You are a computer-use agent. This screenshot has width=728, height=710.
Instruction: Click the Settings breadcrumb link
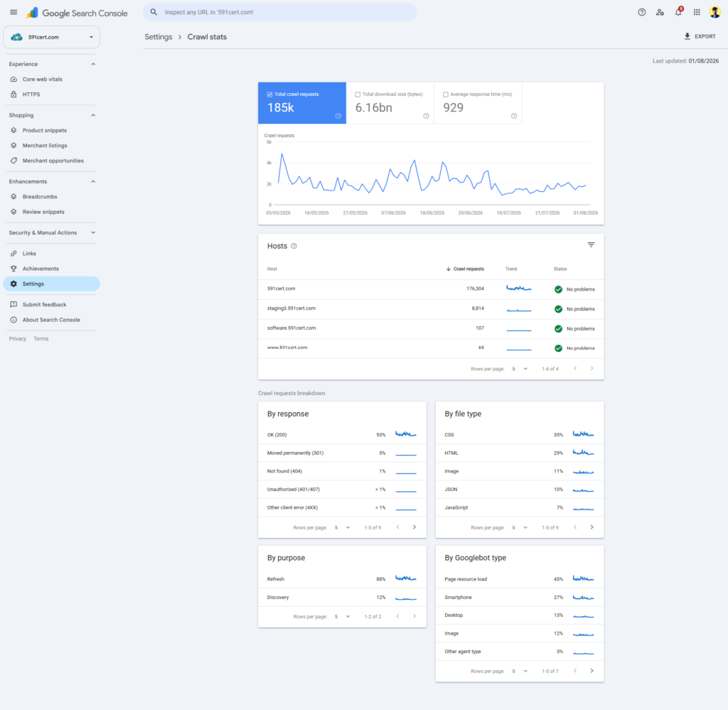tap(159, 37)
